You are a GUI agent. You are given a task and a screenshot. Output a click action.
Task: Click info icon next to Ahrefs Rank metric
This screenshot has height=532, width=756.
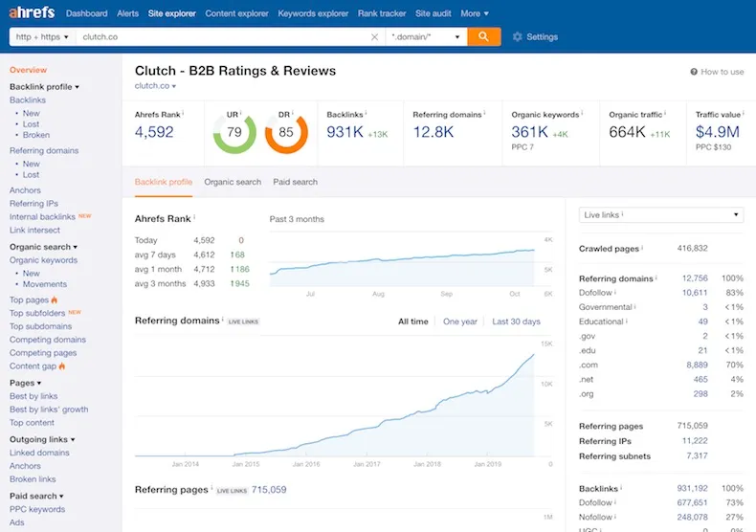pyautogui.click(x=183, y=114)
